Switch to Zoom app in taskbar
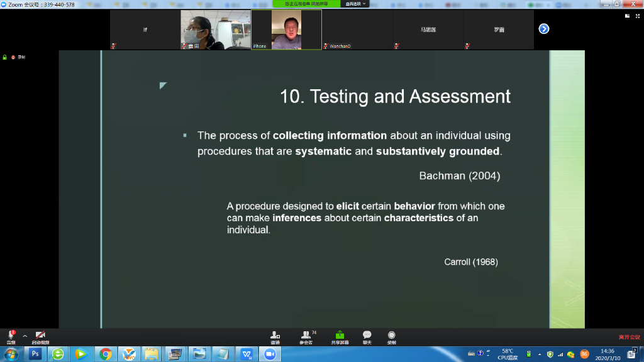Image resolution: width=644 pixels, height=362 pixels. (270, 354)
